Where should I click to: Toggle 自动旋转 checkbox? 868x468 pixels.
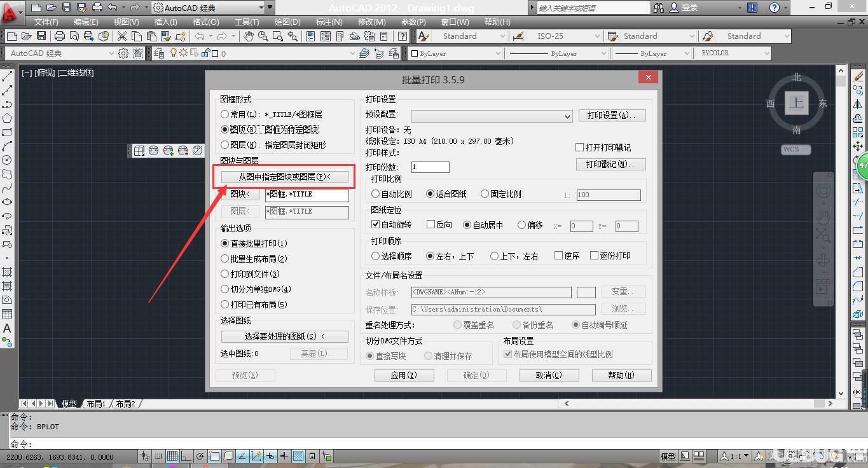click(x=375, y=224)
